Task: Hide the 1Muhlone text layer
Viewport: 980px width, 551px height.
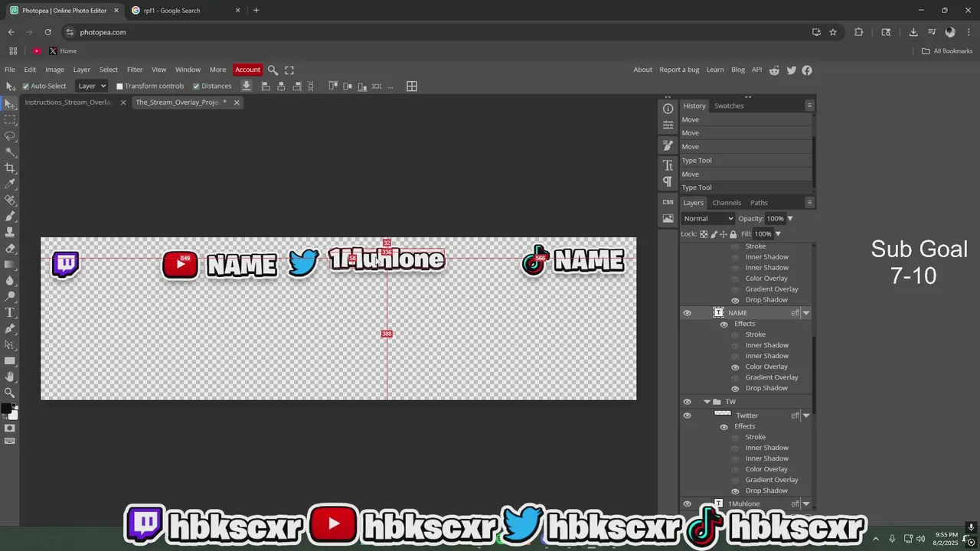Action: click(687, 504)
